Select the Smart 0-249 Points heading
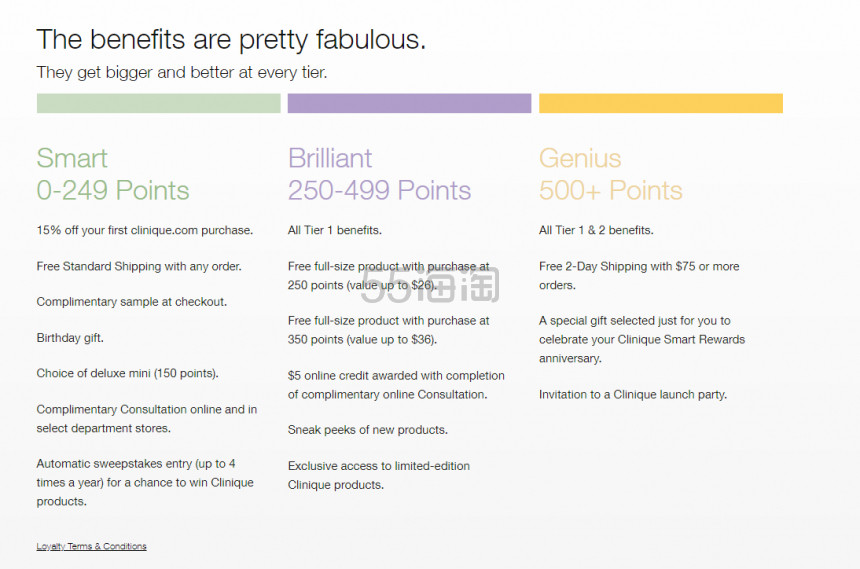Screen dimensions: 860x569 coord(113,174)
